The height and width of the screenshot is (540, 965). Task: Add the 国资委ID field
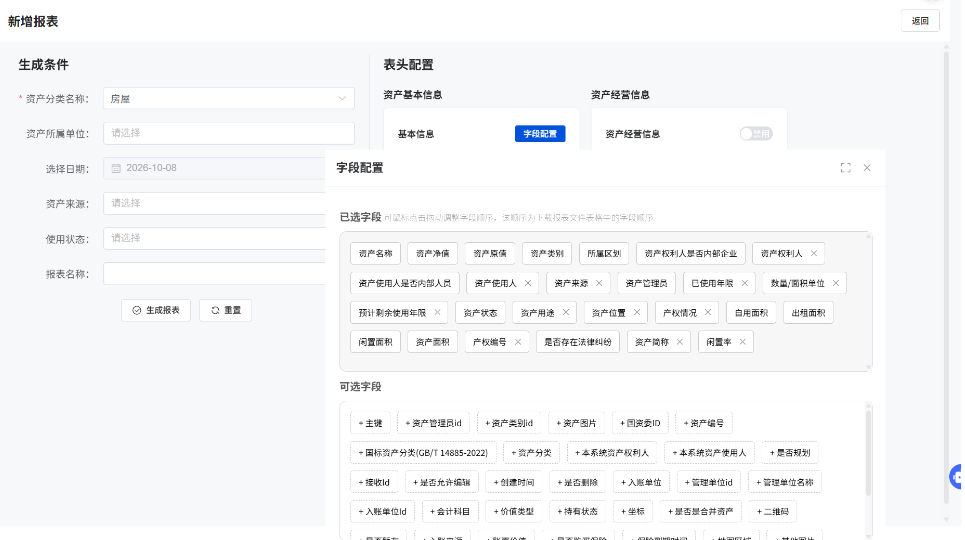click(x=640, y=423)
